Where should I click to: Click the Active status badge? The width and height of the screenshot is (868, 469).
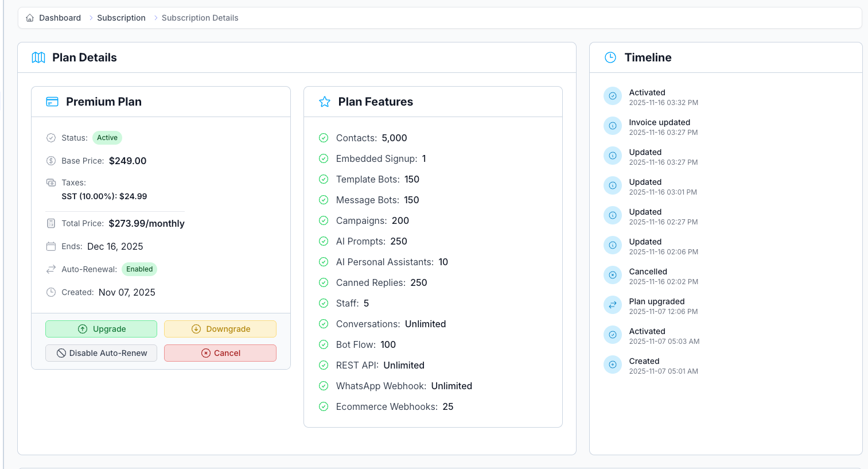(x=107, y=138)
